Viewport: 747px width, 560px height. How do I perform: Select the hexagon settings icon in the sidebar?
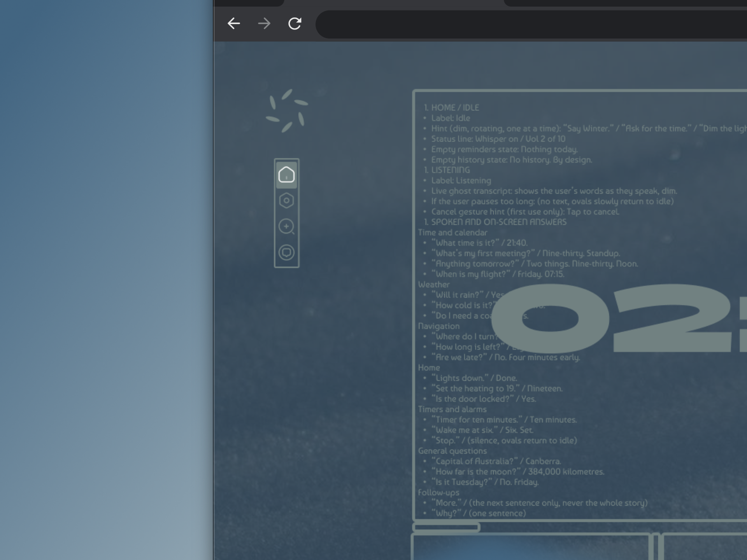pyautogui.click(x=286, y=201)
